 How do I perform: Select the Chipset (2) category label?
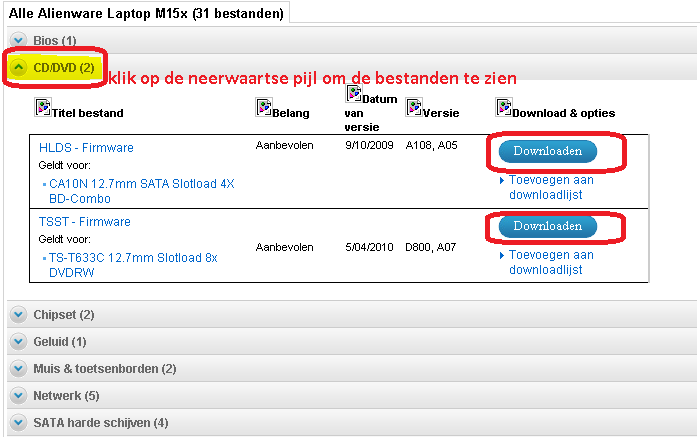point(64,315)
